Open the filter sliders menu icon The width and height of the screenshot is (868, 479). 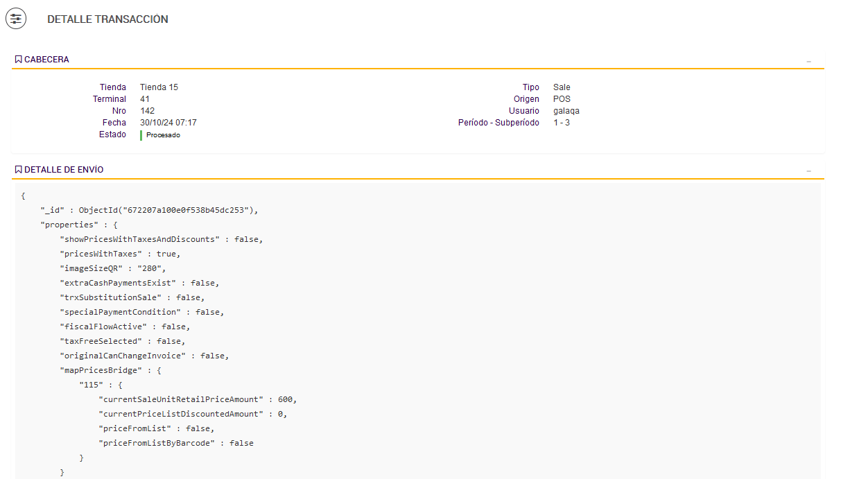click(x=16, y=19)
